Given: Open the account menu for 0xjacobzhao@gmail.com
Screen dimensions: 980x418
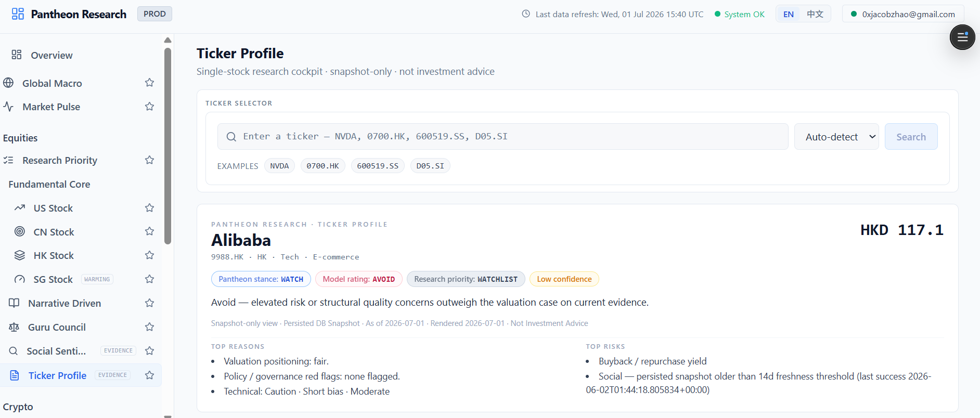Looking at the screenshot, I should 903,14.
